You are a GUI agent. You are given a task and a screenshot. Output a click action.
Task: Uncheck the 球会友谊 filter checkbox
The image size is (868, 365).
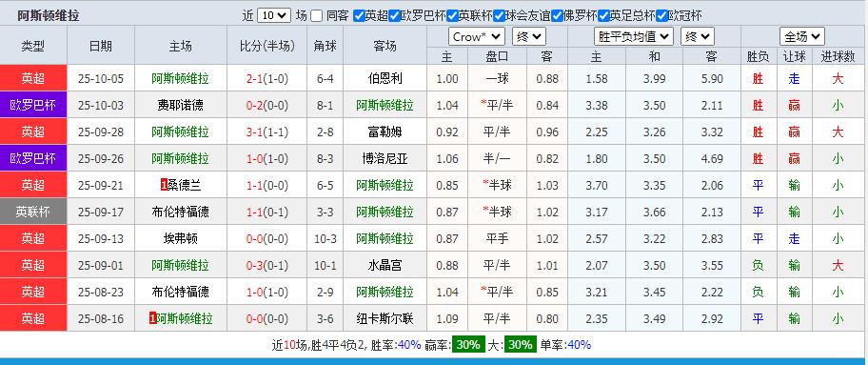pos(500,15)
